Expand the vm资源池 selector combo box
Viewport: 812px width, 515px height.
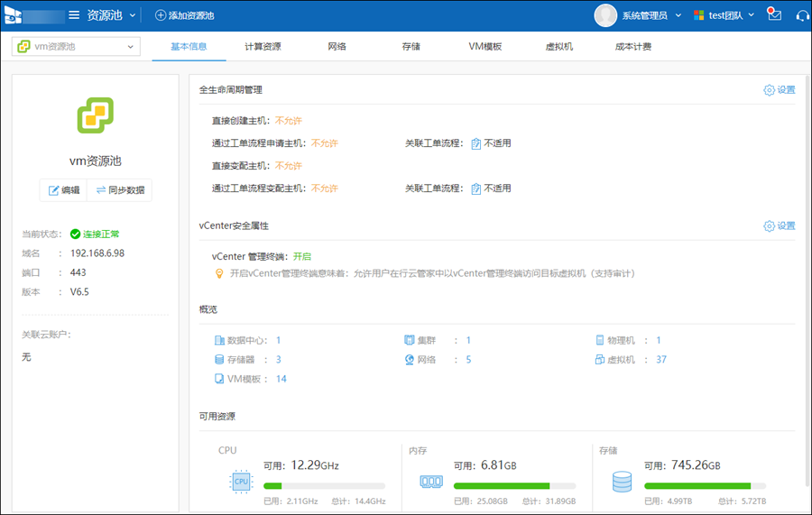[x=76, y=47]
